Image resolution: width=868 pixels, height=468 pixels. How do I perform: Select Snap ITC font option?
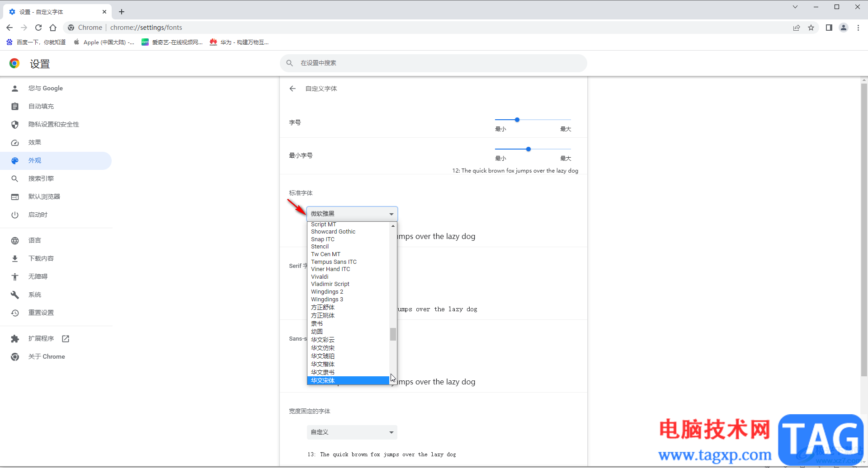(348, 239)
